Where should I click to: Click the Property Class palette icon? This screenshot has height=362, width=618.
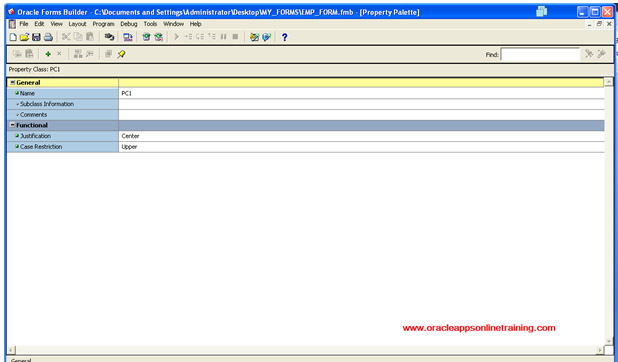point(78,54)
